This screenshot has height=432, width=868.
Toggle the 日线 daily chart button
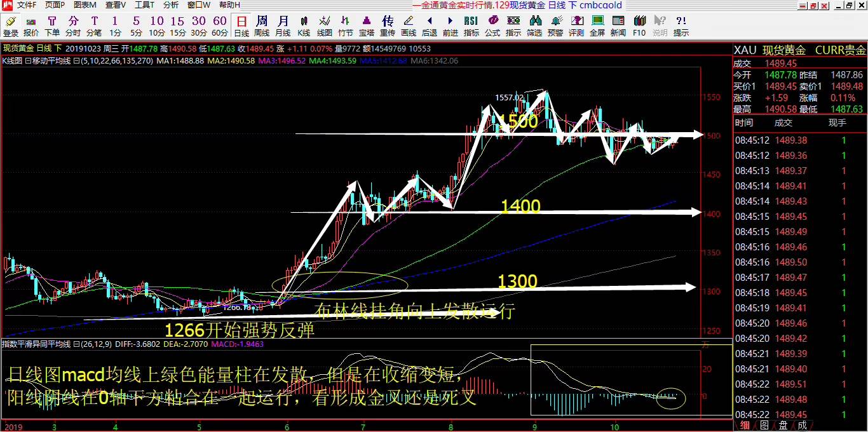click(x=241, y=26)
